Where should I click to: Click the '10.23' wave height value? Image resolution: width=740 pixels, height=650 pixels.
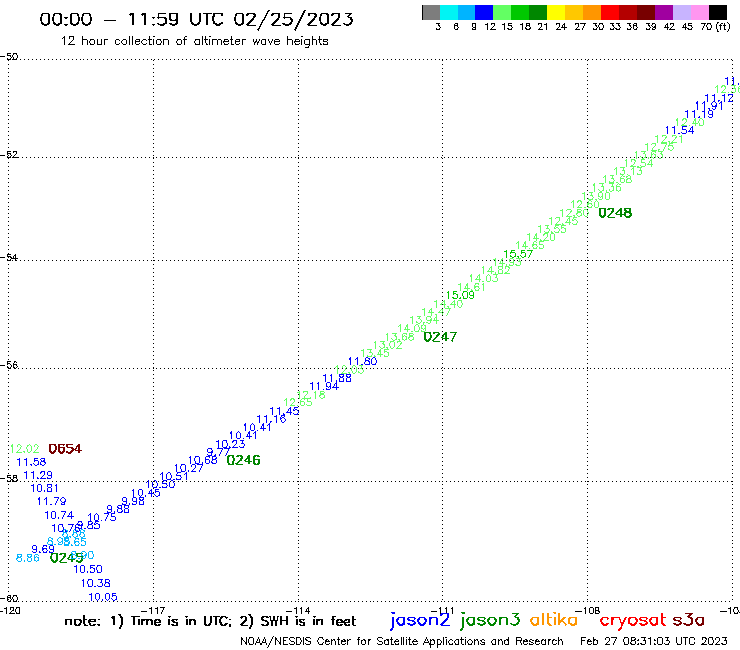(x=230, y=444)
